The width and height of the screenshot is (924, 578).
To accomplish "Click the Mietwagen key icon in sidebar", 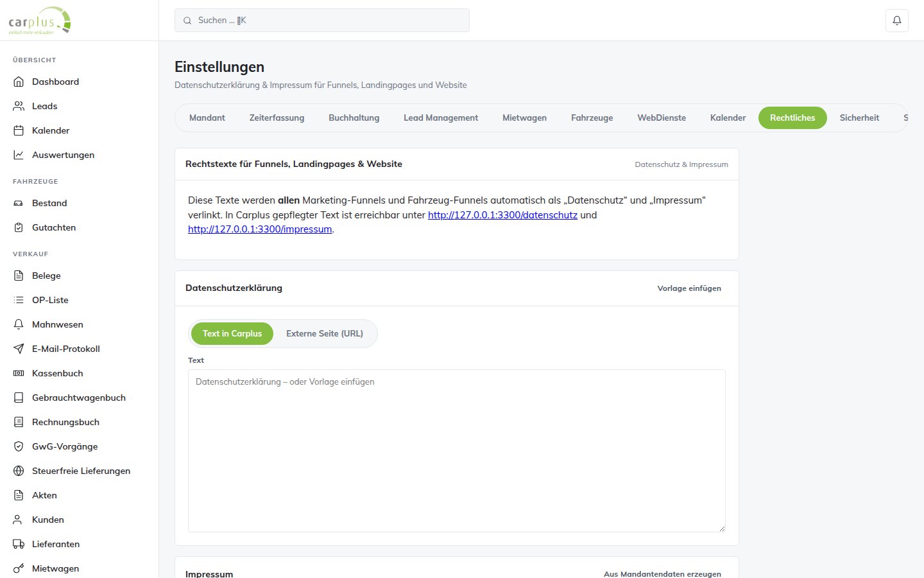I will [x=19, y=568].
